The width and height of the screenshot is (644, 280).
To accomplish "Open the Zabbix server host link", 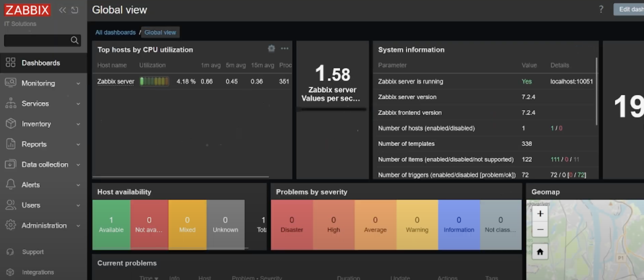I will click(x=116, y=81).
